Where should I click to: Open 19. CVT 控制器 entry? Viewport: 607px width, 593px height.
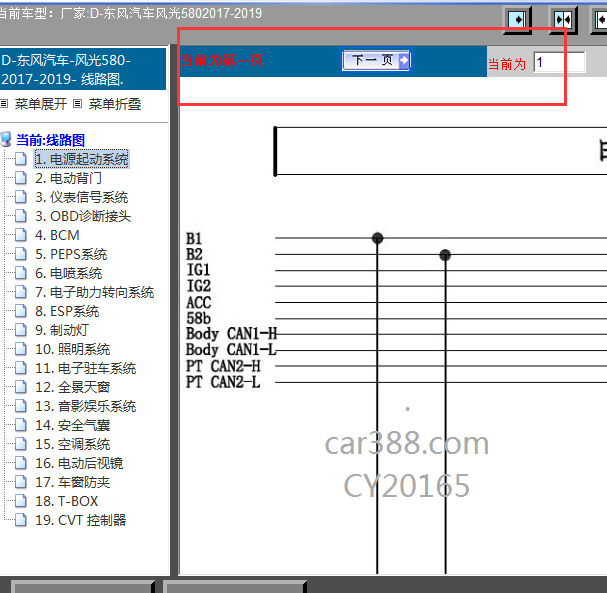click(81, 520)
